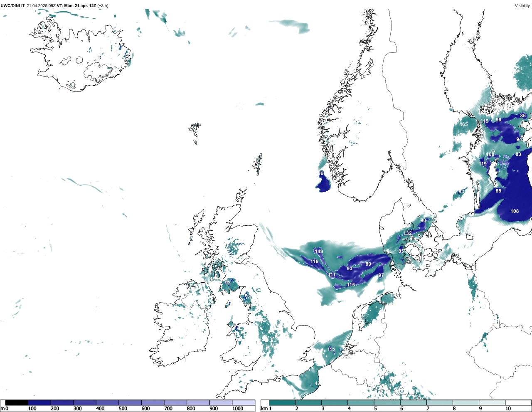
Task: Click the '149' visibility value over North Sea
Action: [x=319, y=252]
